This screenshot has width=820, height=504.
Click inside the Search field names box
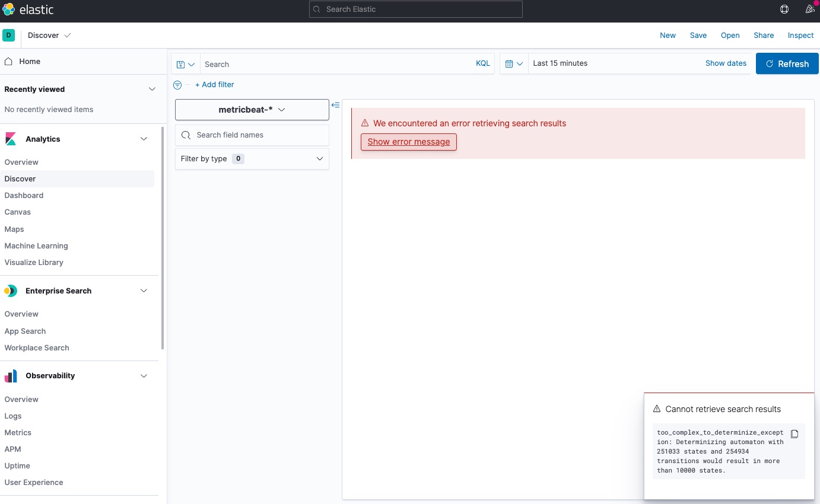coord(252,135)
